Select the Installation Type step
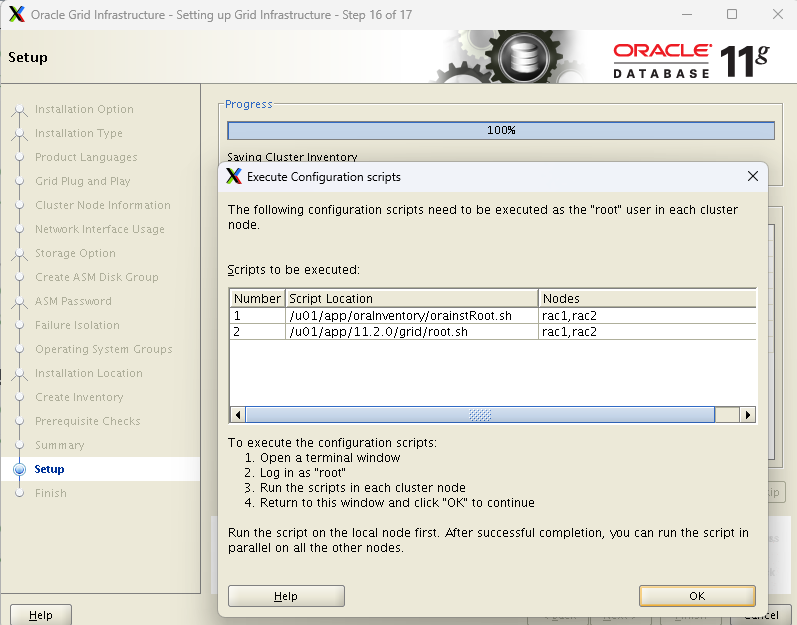The image size is (797, 625). point(79,133)
